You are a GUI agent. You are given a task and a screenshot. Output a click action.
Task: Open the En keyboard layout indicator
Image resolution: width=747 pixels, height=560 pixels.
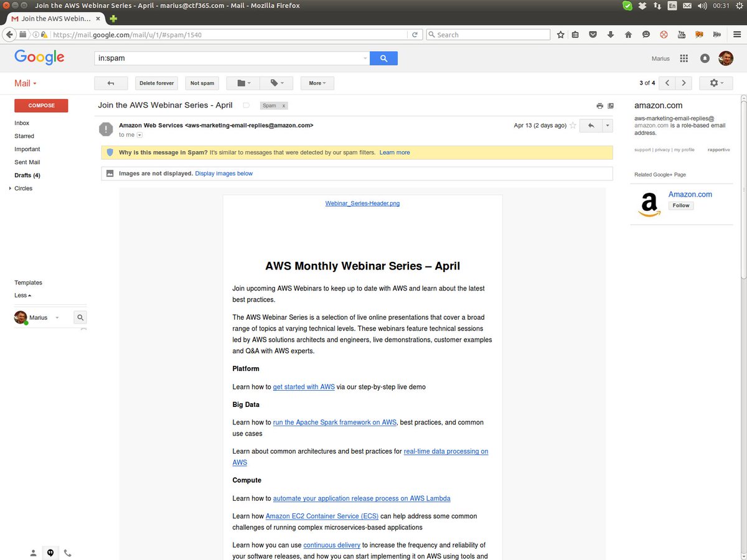tap(672, 6)
